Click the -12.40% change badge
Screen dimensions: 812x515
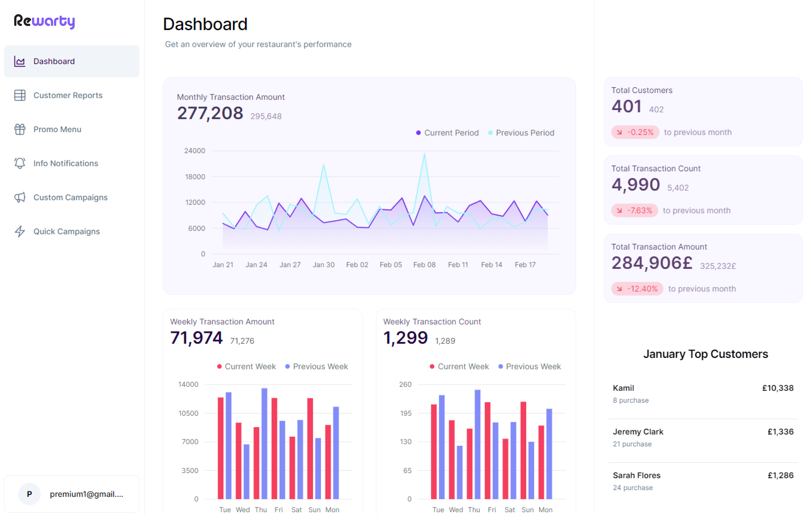click(x=637, y=289)
